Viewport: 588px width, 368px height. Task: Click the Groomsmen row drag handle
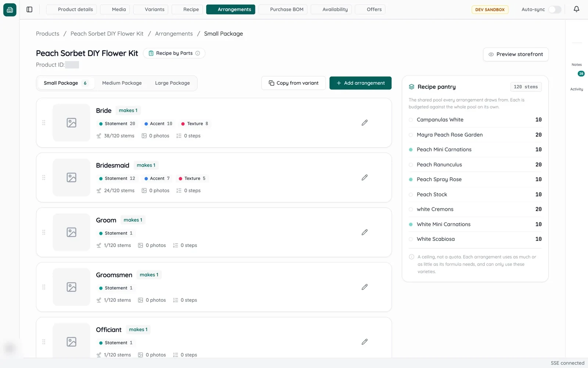(x=44, y=287)
